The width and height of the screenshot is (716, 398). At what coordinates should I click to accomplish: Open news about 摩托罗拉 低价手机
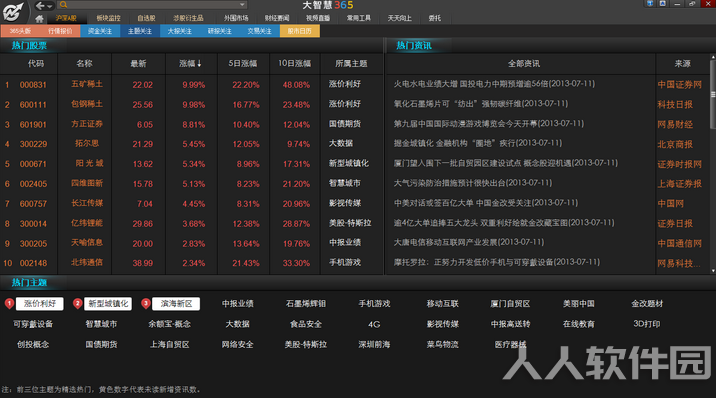point(496,262)
